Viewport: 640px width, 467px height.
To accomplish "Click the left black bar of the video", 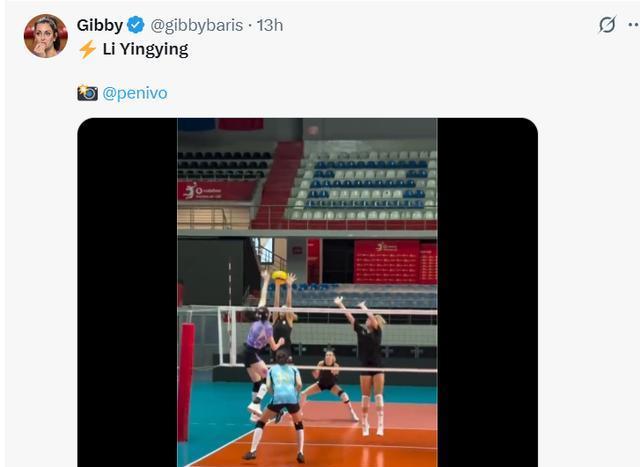I will pyautogui.click(x=127, y=292).
